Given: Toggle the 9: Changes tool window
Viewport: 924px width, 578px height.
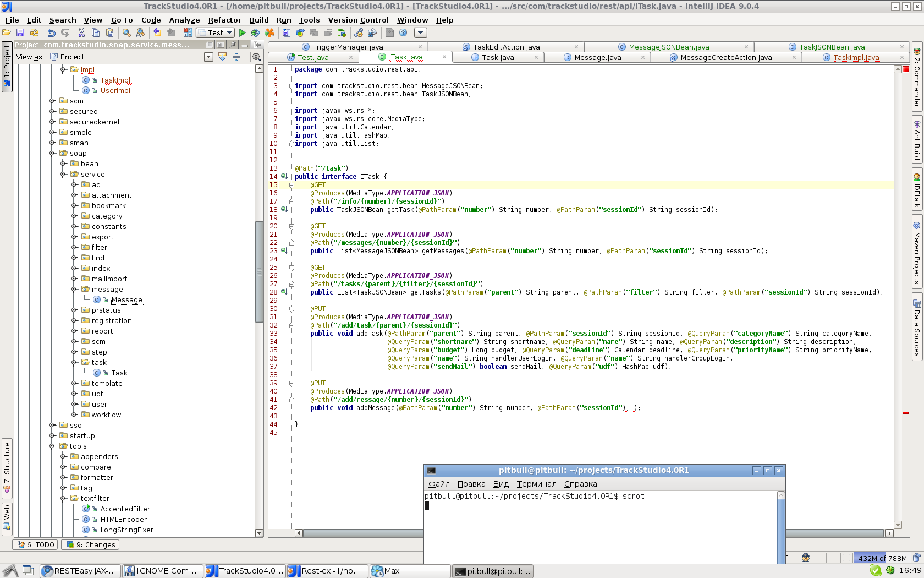Looking at the screenshot, I should (x=91, y=544).
